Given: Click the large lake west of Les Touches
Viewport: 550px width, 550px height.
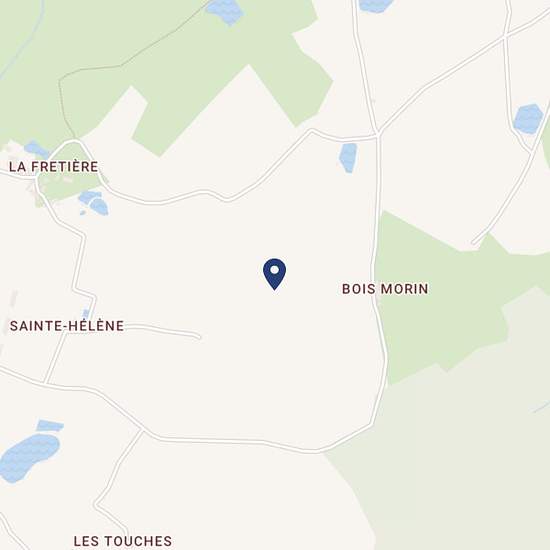Looking at the screenshot, I should pyautogui.click(x=28, y=457).
